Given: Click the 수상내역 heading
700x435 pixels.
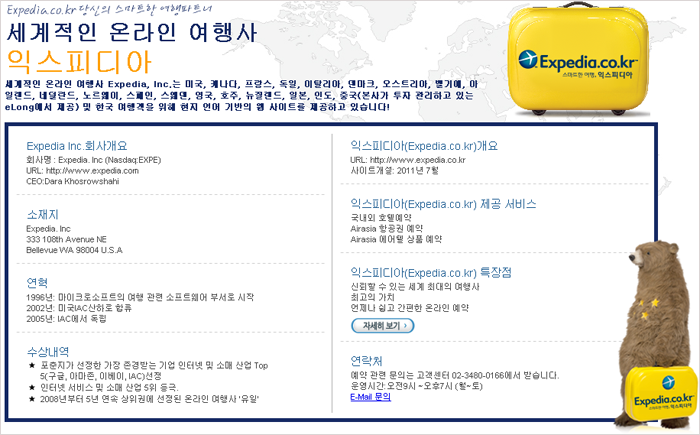Looking at the screenshot, I should pos(48,351).
